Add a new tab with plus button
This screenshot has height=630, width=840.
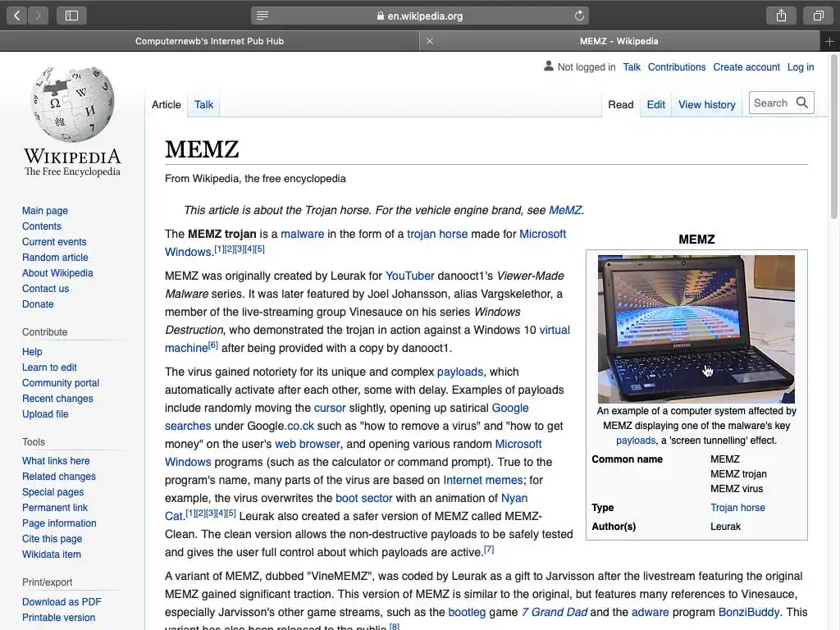point(829,41)
